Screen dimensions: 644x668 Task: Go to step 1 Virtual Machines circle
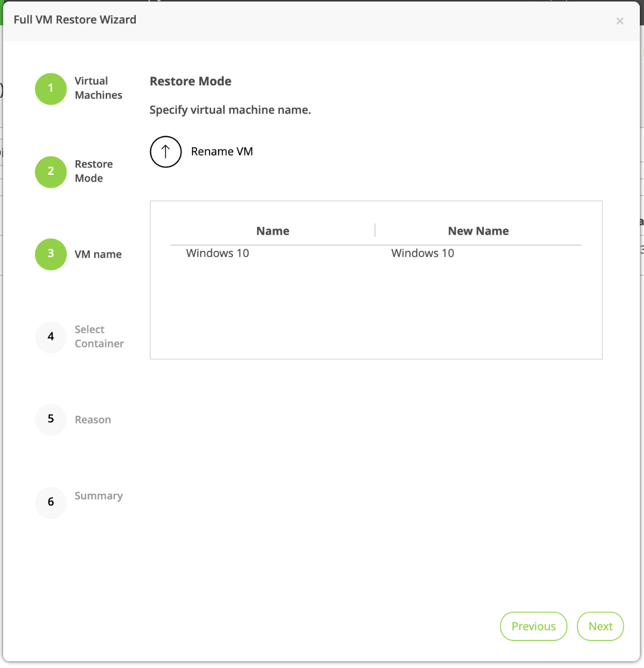pyautogui.click(x=51, y=89)
